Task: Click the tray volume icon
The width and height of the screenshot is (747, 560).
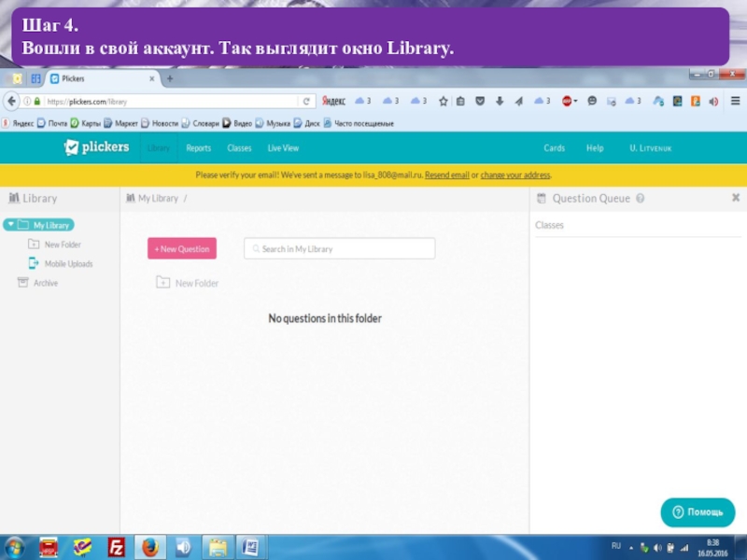Action: click(x=657, y=548)
